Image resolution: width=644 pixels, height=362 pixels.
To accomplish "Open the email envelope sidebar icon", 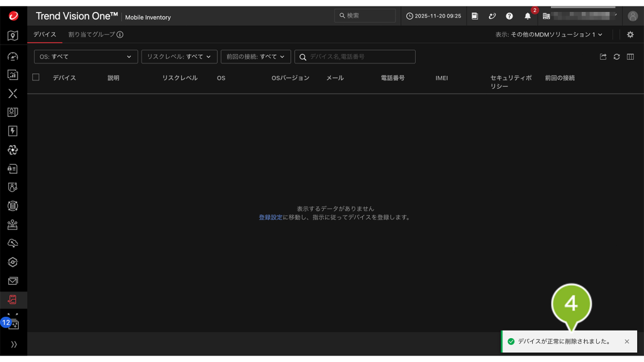I will tap(13, 281).
